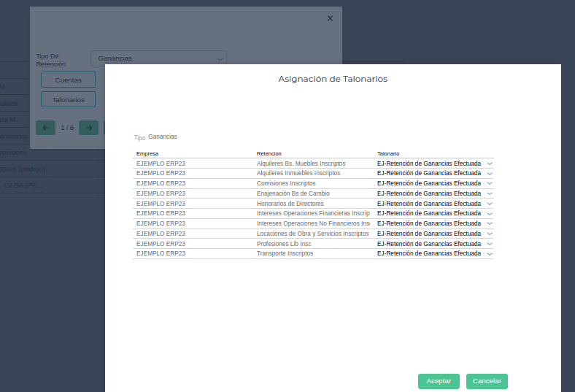Select the Alquileres Inmuebles Inscriptos retention cell
Viewport: 575px width, 392px height.
click(298, 173)
